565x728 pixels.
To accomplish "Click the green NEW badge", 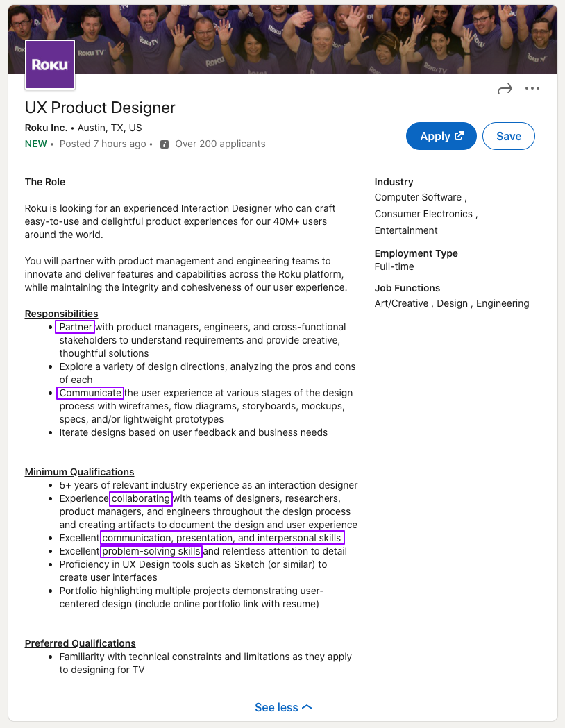I will pos(36,144).
